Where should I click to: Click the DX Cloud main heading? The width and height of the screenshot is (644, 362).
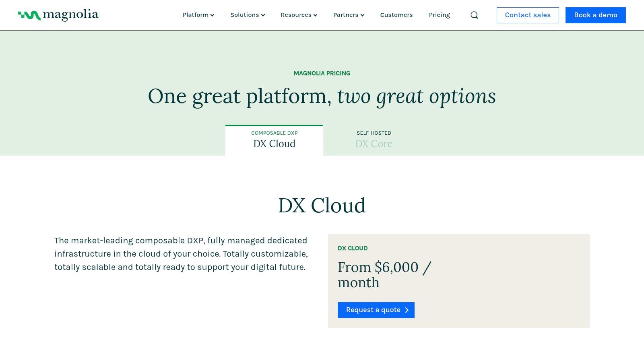(x=322, y=206)
